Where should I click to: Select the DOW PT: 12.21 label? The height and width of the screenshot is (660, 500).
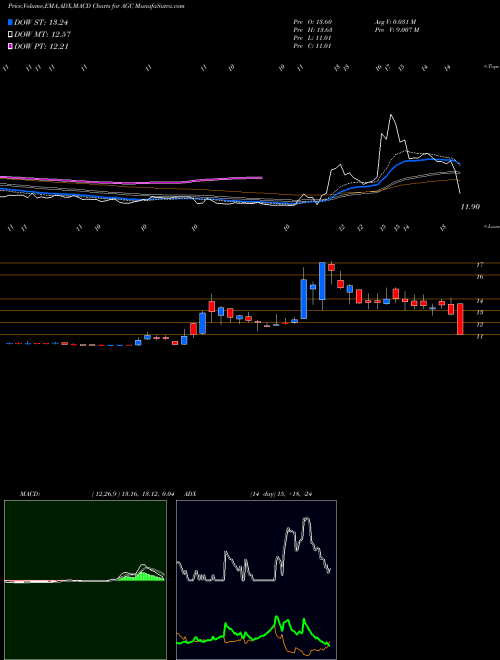pos(41,46)
